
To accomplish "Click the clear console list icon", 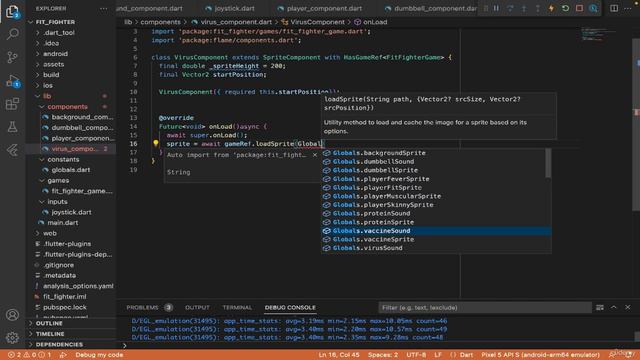I will tap(600, 307).
